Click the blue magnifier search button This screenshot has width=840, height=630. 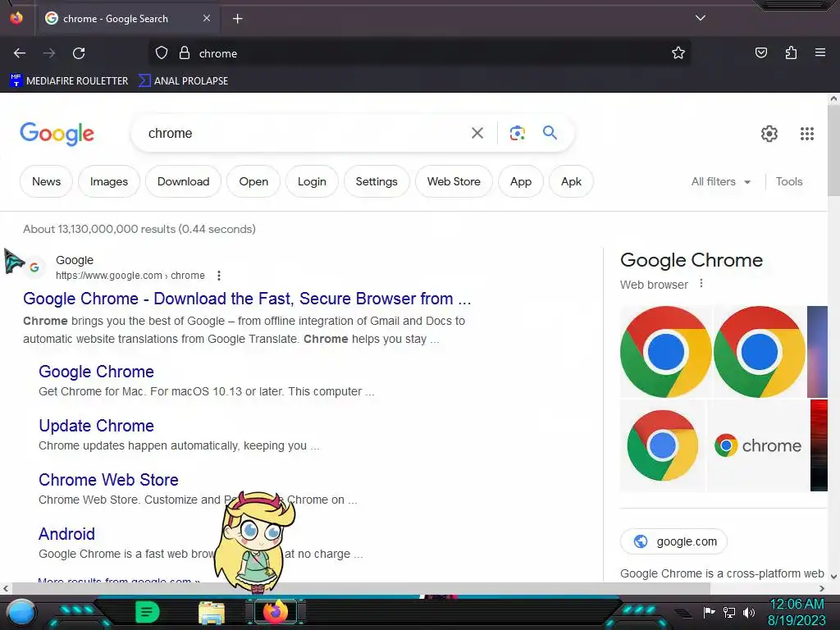(550, 132)
